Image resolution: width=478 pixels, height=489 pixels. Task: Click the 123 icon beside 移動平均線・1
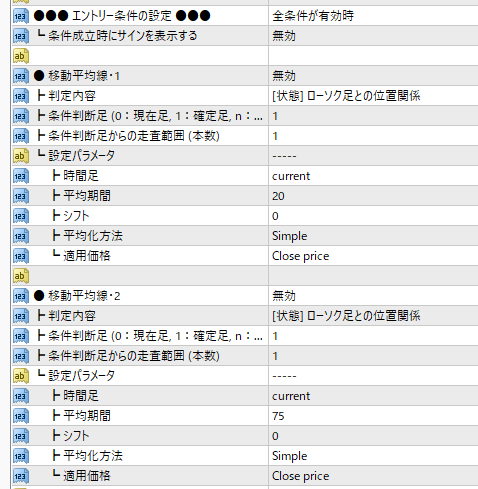point(21,76)
